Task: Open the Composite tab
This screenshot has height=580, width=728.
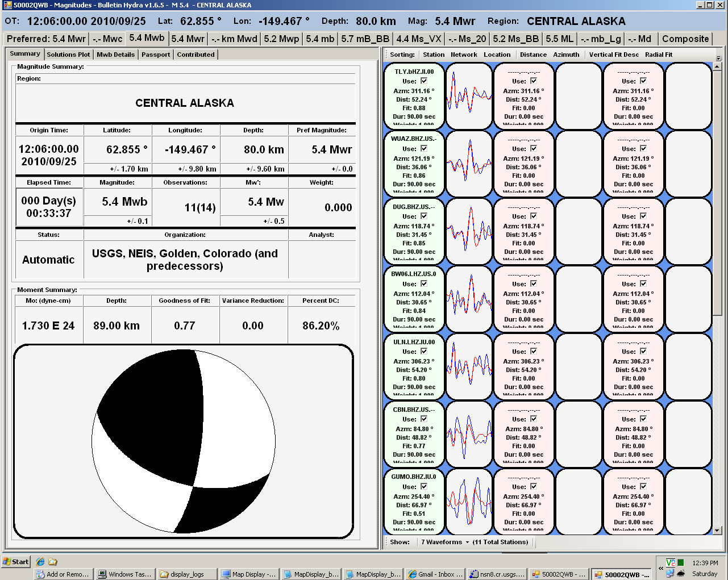Action: [685, 39]
